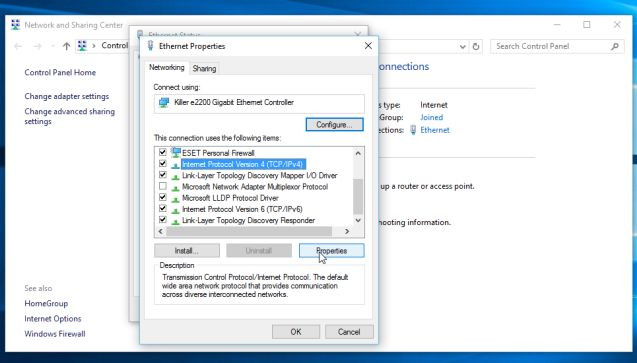This screenshot has height=363, width=637.
Task: Open Control Panel Home link
Action: tap(60, 73)
